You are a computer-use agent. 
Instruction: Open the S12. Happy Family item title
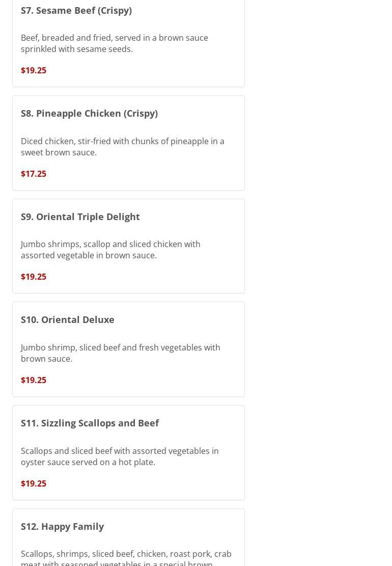click(62, 526)
